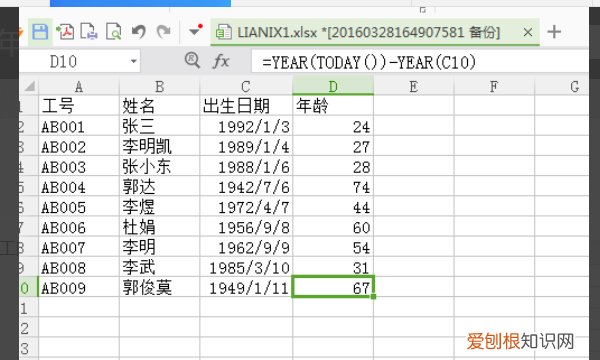Screen dimensions: 600x360
Task: Click the name cell 李明凯
Action: tap(160, 147)
